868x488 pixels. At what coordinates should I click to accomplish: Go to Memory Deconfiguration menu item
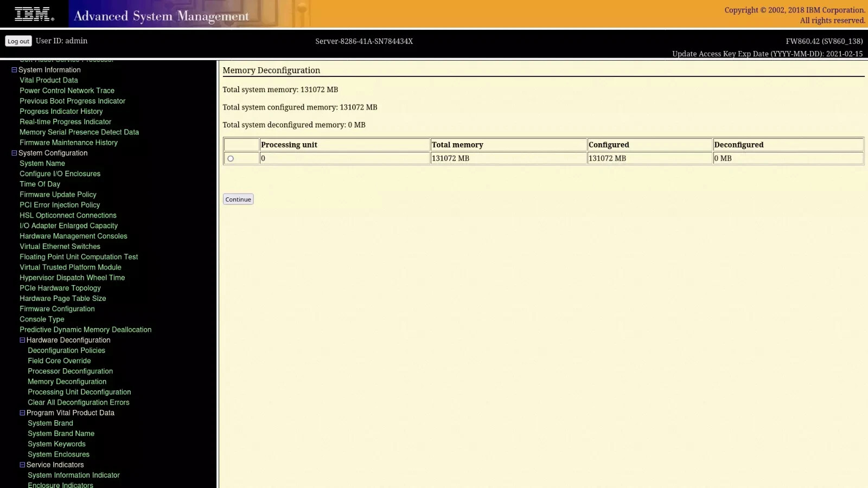67,382
